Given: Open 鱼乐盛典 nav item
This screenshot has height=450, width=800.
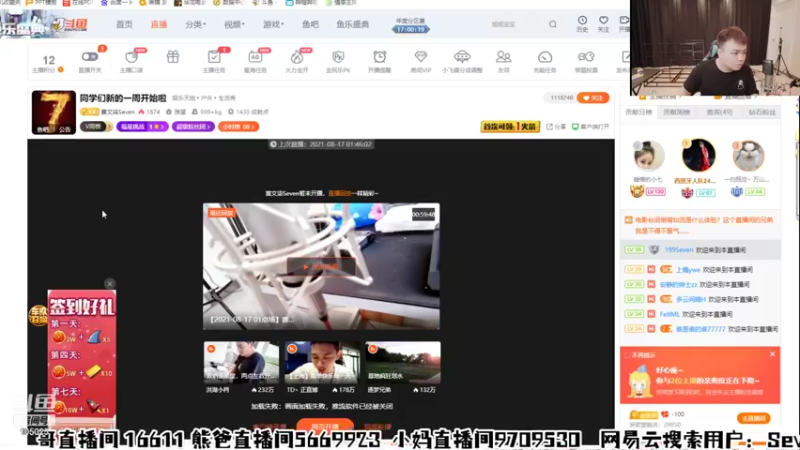Looking at the screenshot, I should tap(353, 24).
